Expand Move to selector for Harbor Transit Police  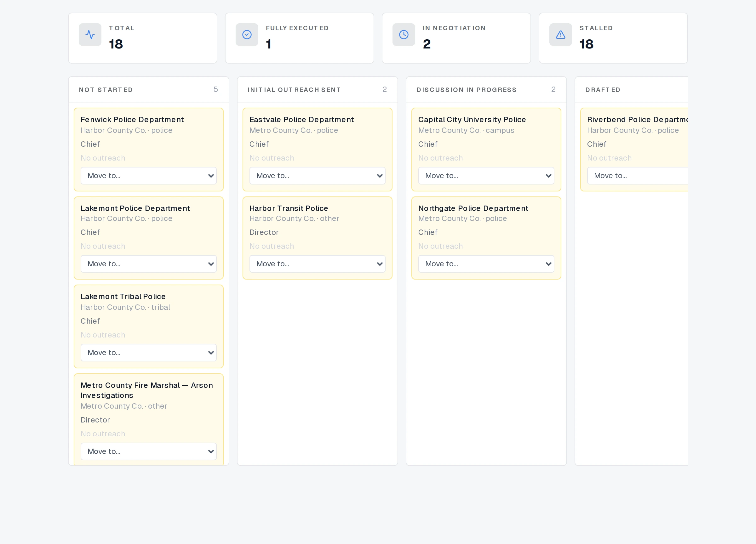[317, 264]
